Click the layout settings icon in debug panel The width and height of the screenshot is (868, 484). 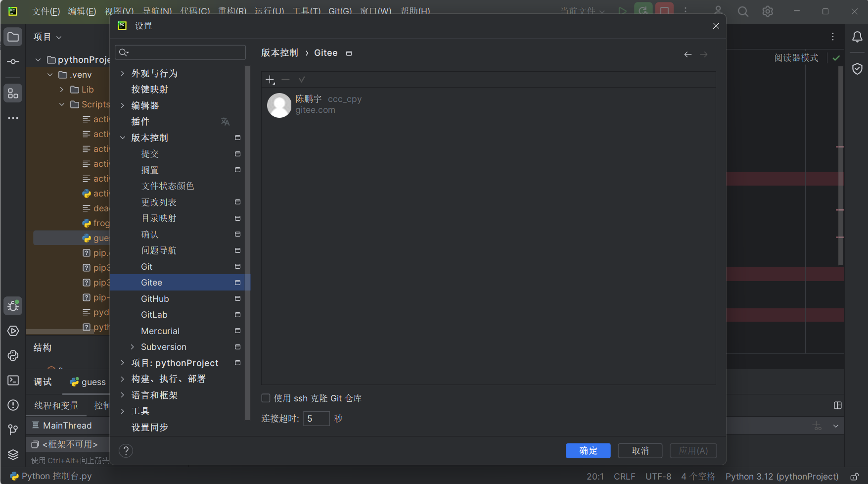coord(838,405)
